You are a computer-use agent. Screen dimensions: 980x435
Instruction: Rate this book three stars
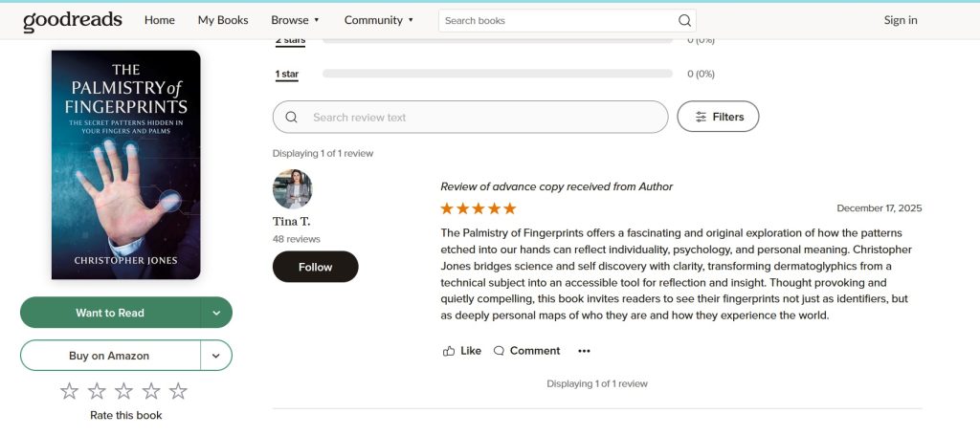click(x=123, y=391)
